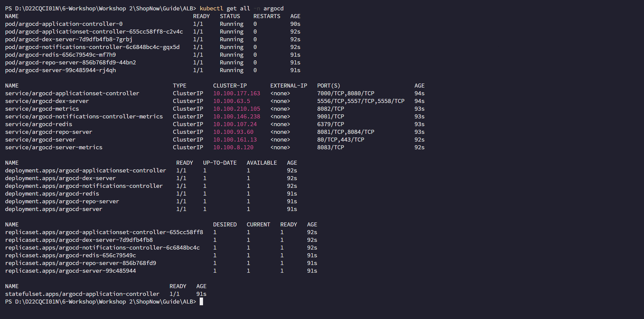
Task: Click the UP-TO-DATE column header
Action: (x=220, y=163)
